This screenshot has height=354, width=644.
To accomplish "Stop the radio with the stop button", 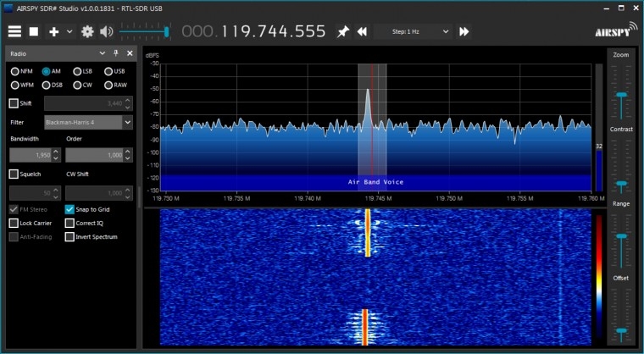I will 34,31.
